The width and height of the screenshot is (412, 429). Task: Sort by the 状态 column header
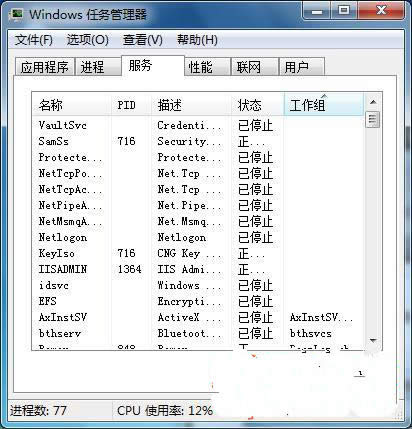257,105
